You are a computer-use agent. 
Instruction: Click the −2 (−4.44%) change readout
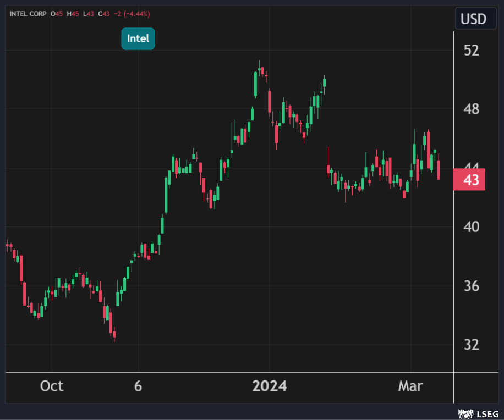[x=132, y=14]
